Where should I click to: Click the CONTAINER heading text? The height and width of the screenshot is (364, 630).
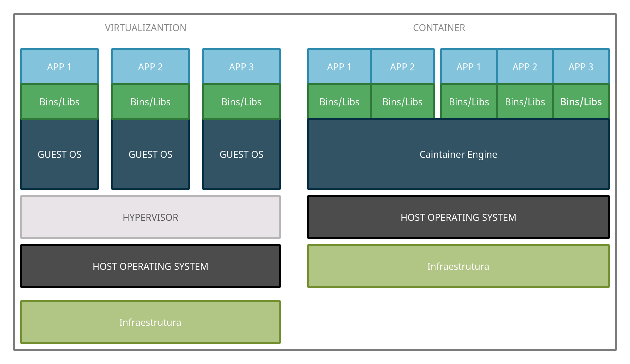click(x=439, y=28)
